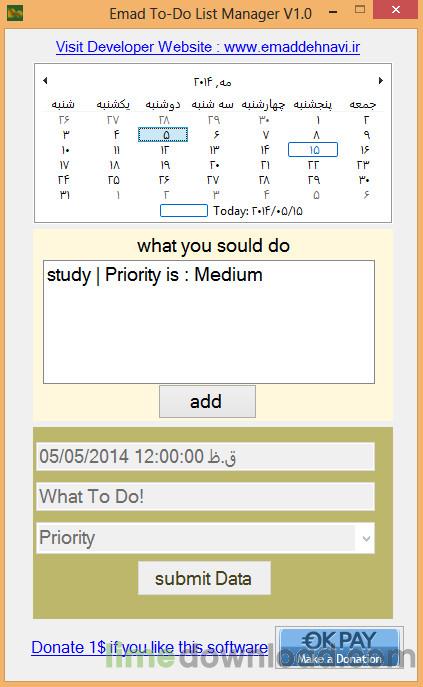Click the OKPAY Make a Donation image

pyautogui.click(x=339, y=647)
